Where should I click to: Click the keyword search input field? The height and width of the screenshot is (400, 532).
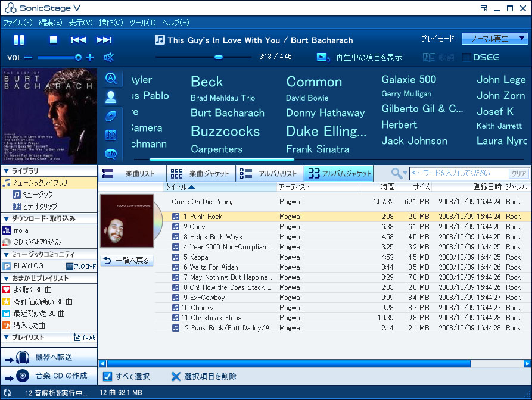click(458, 173)
